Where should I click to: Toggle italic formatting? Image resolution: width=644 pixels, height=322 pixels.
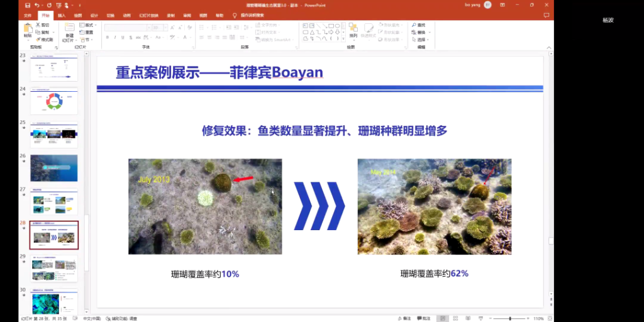[x=115, y=37]
